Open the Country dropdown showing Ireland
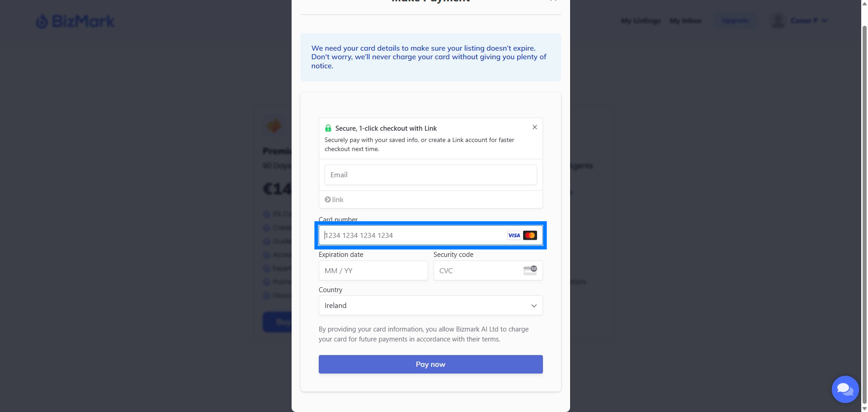The width and height of the screenshot is (868, 412). pyautogui.click(x=430, y=305)
